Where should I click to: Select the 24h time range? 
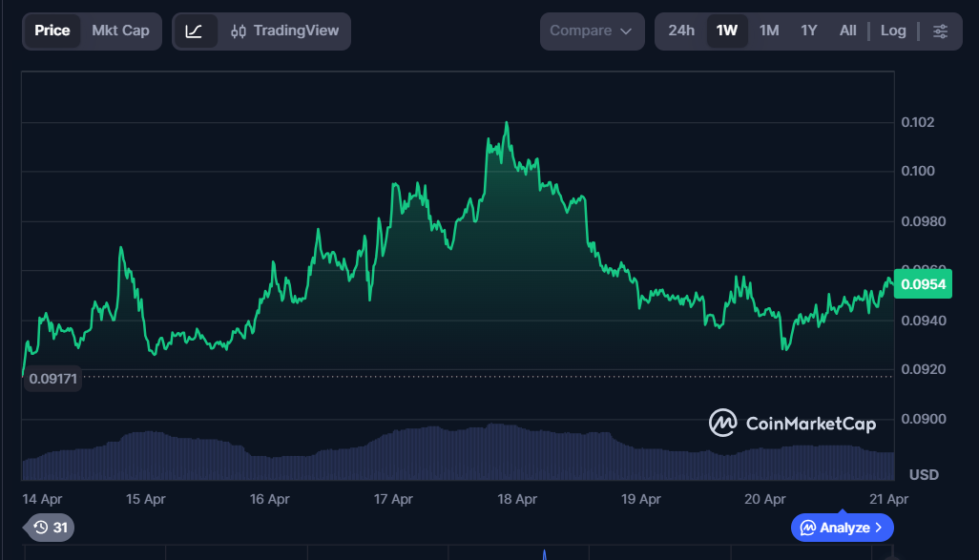[681, 31]
